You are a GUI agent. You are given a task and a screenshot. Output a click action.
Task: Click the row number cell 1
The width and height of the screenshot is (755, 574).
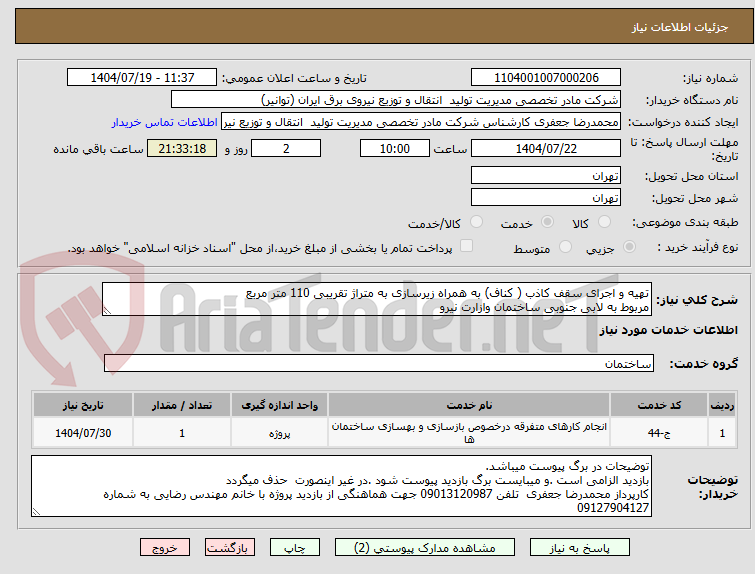coord(722,433)
